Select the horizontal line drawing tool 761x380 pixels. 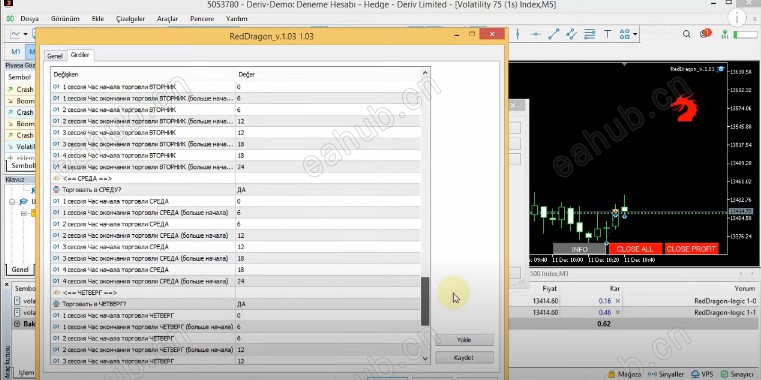(x=535, y=34)
